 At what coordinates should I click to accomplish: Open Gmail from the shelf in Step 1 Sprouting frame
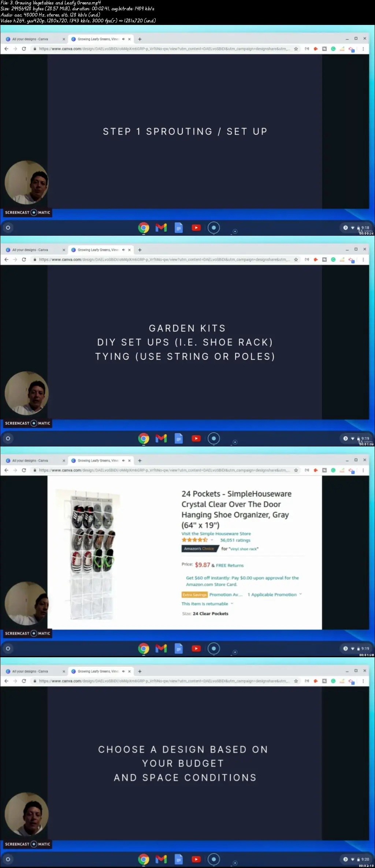point(161,228)
